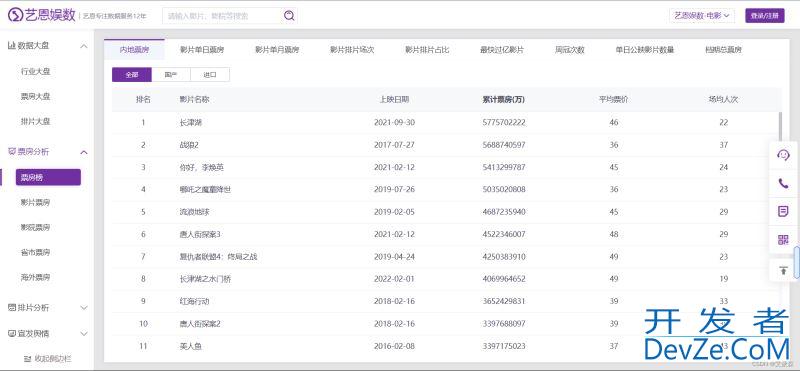Switch to the 档期总票房 tab
The height and width of the screenshot is (371, 800).
[x=723, y=50]
